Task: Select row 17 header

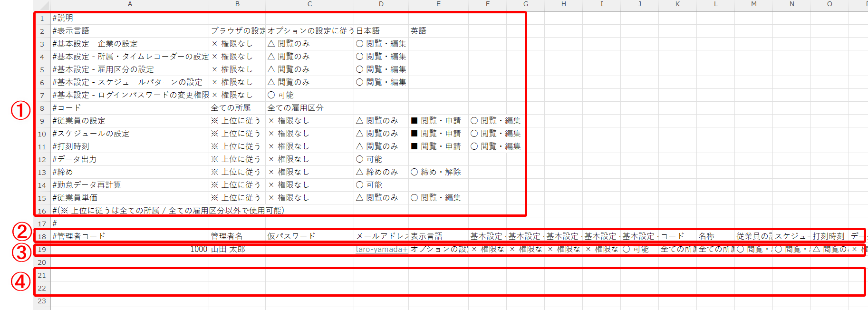Action: coord(42,223)
